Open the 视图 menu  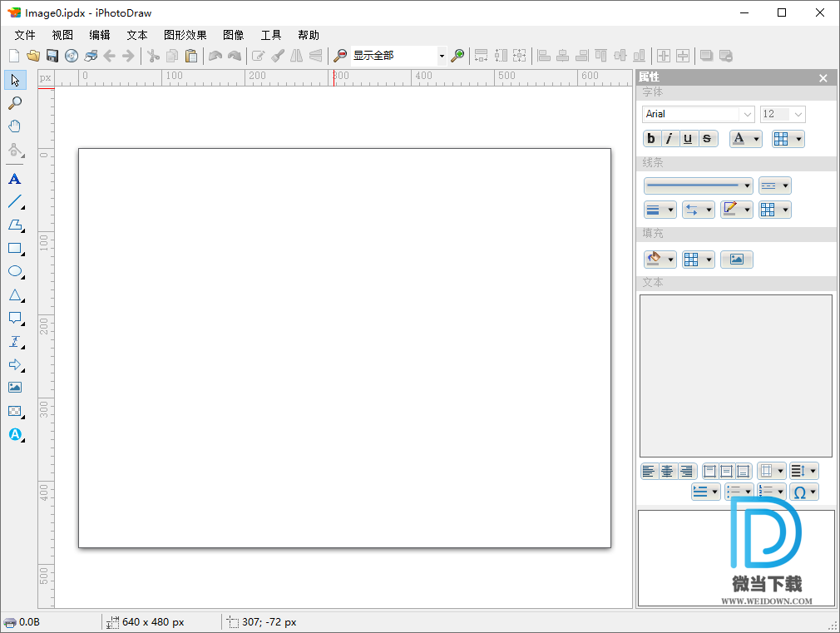click(x=62, y=36)
